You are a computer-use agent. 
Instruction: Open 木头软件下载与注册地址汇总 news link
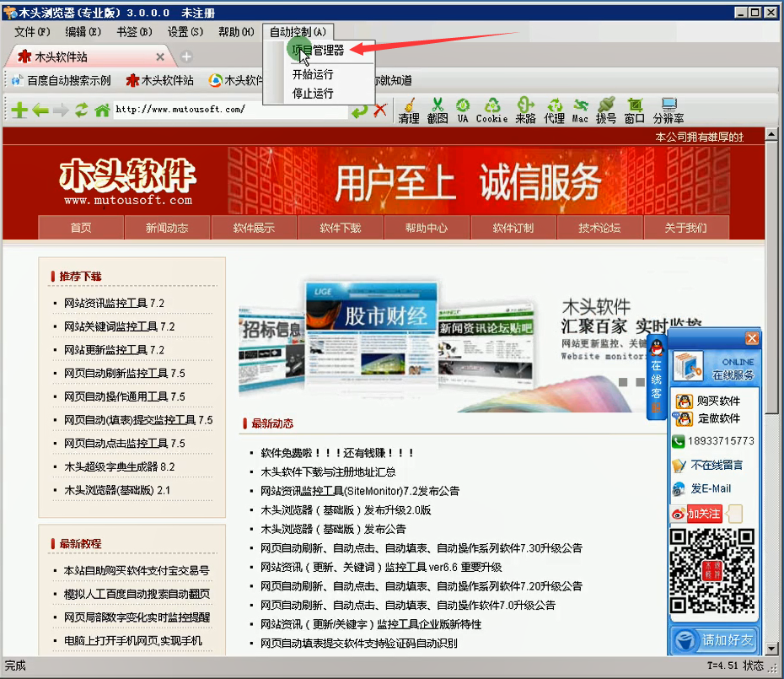[x=328, y=472]
